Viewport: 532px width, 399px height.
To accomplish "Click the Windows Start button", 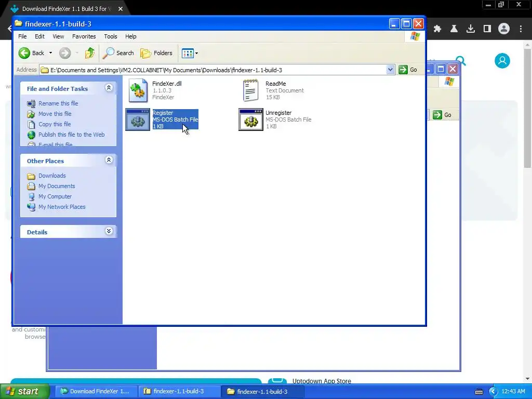I will point(25,392).
